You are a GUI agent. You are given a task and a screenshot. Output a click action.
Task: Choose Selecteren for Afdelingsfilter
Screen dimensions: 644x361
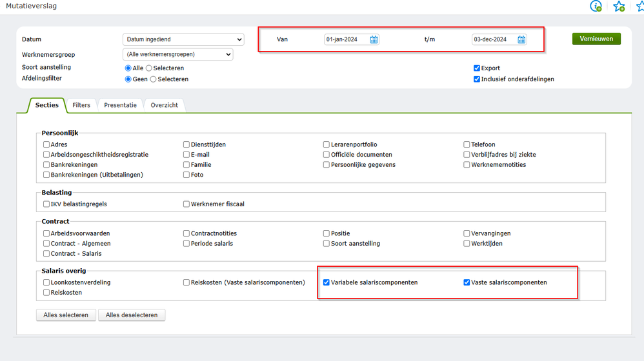point(153,79)
